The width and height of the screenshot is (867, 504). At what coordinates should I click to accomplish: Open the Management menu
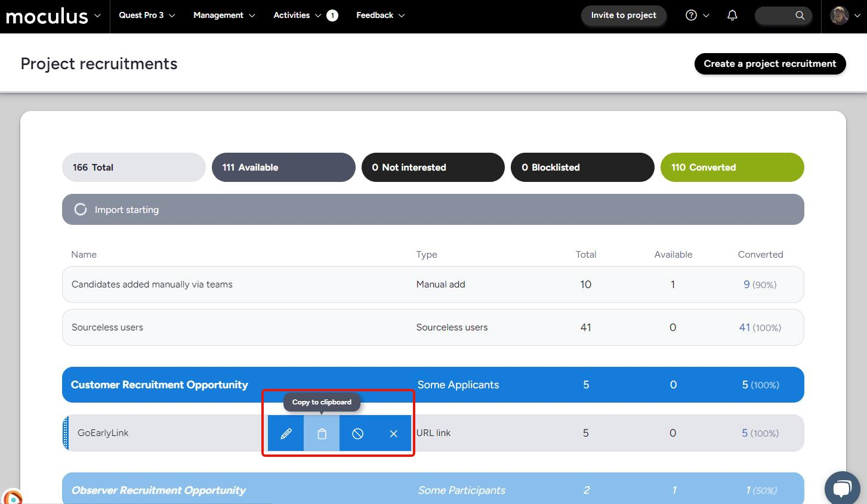[x=224, y=16]
